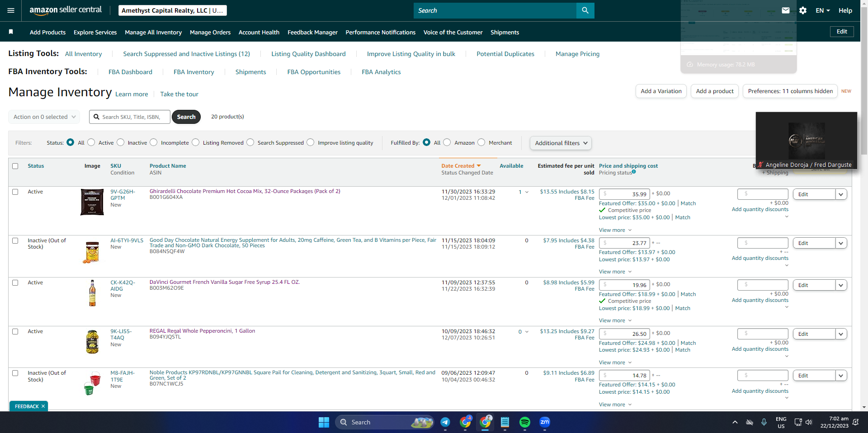Open Edit dropdown arrow for Ghirardelli row

click(841, 194)
